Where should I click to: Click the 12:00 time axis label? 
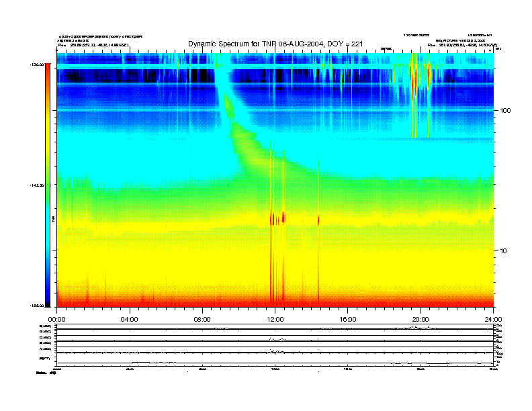pyautogui.click(x=275, y=320)
